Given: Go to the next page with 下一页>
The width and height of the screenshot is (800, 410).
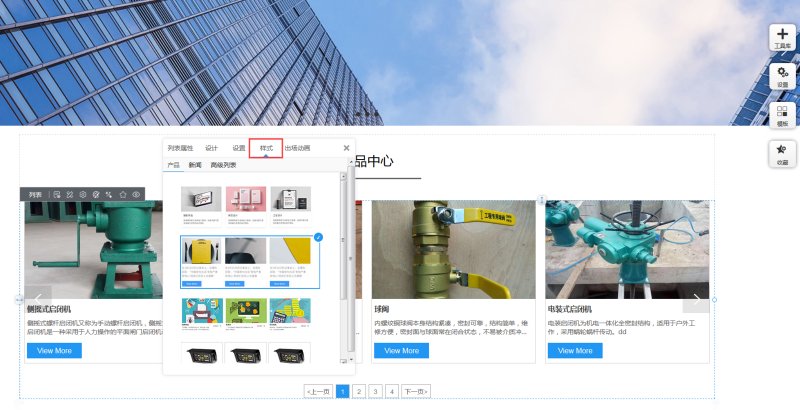Looking at the screenshot, I should (x=416, y=392).
